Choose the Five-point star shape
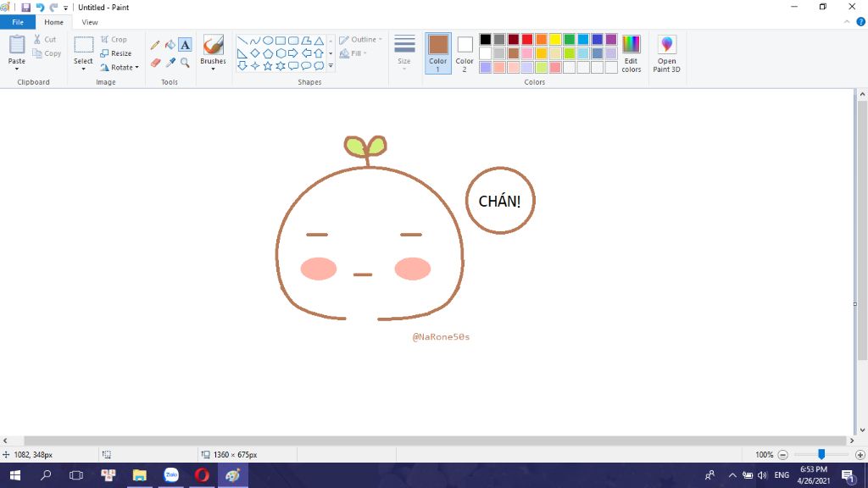Image resolution: width=868 pixels, height=488 pixels. click(267, 66)
